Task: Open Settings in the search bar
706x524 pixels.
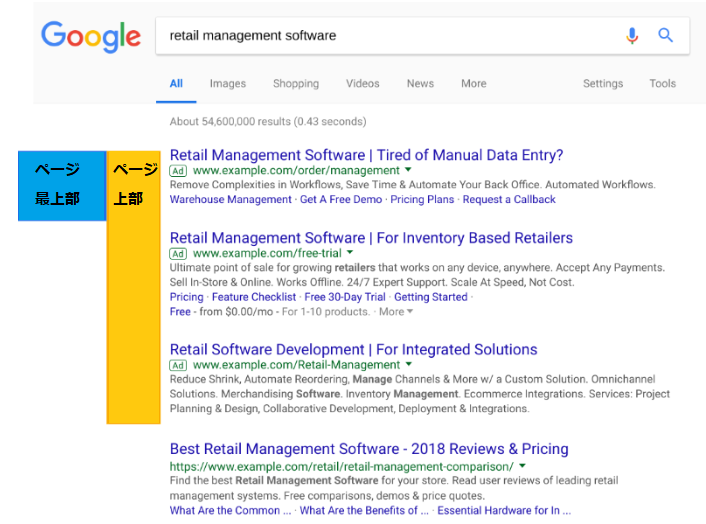Action: coord(603,83)
